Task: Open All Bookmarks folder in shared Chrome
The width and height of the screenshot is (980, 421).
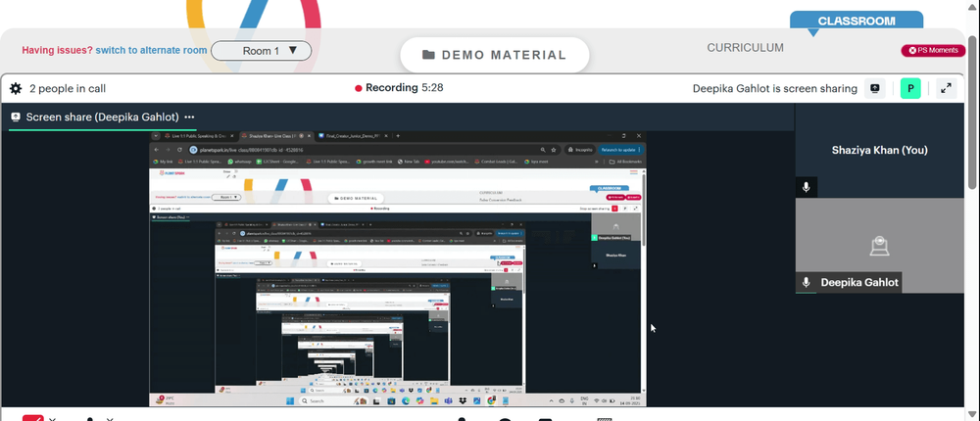Action: [x=625, y=162]
